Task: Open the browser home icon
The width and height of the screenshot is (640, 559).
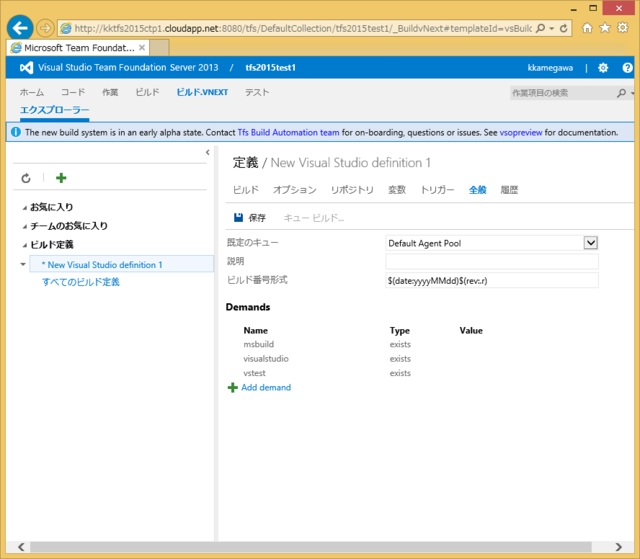Action: coord(587,28)
